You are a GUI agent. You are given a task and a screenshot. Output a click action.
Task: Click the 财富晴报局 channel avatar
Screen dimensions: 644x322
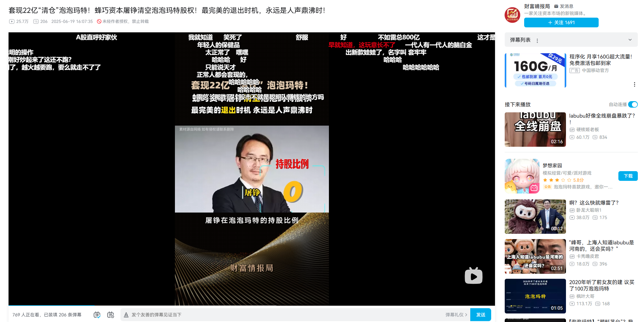click(x=512, y=15)
